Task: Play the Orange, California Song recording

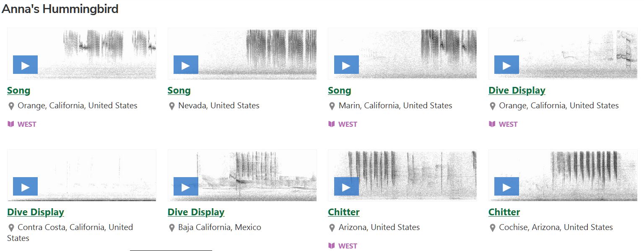Action: (x=25, y=65)
